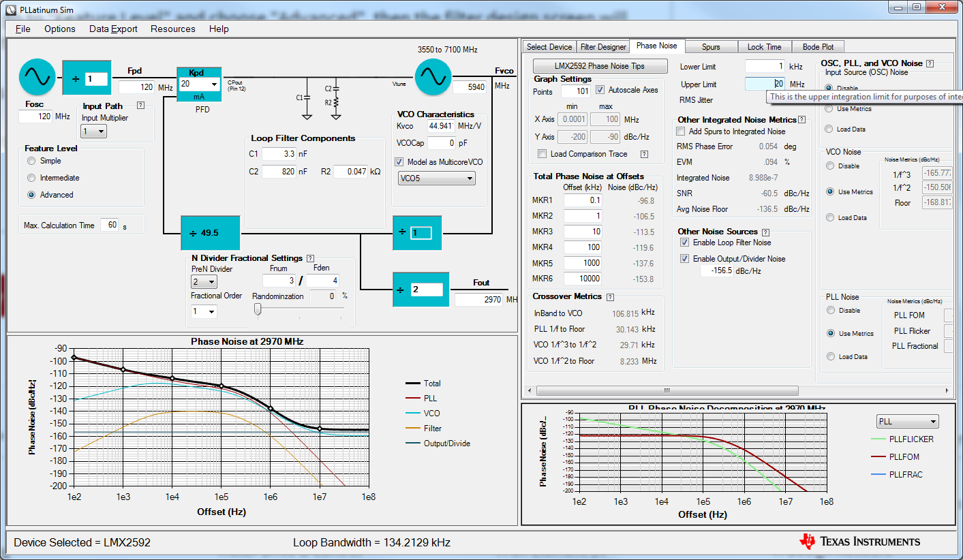Open the Options menu
963x560 pixels.
tap(60, 29)
